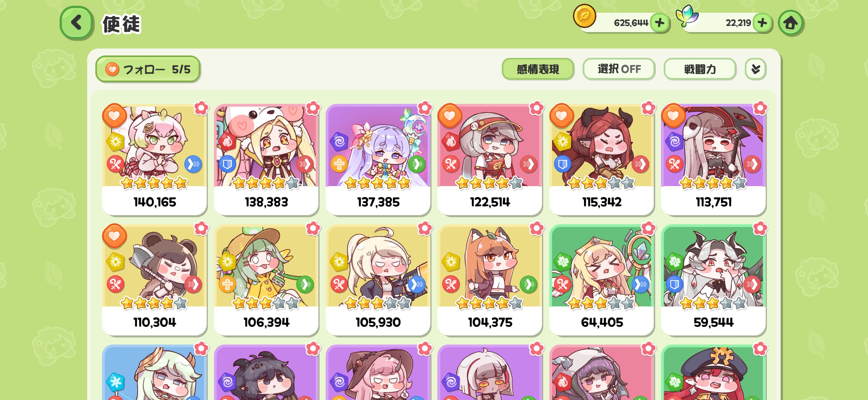
Task: Tap the rainbow crystal currency icon
Action: tap(687, 15)
